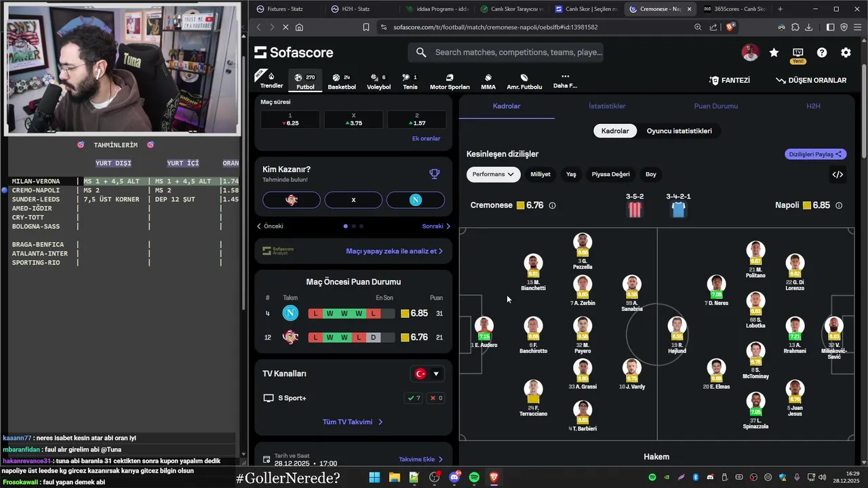Viewport: 868px width, 488px height.
Task: Open the MMA category
Action: [x=488, y=81]
